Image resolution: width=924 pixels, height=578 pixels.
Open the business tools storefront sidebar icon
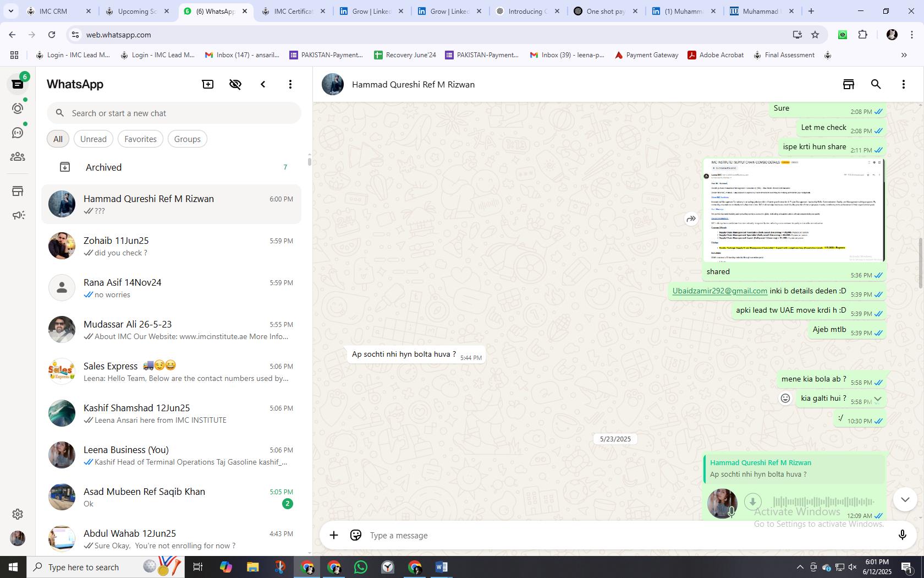[18, 191]
